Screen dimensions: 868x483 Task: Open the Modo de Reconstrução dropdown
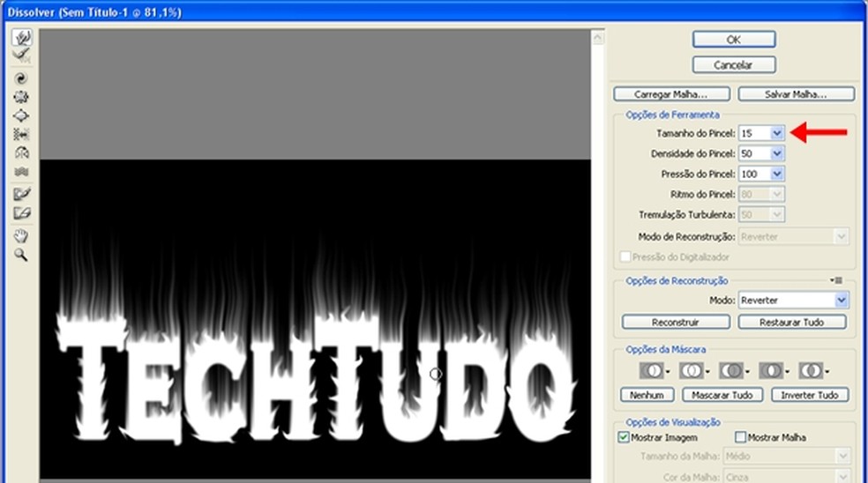coord(793,237)
